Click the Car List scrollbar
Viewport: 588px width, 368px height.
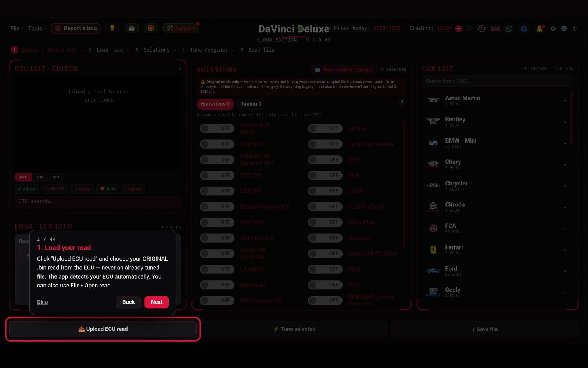coord(572,117)
